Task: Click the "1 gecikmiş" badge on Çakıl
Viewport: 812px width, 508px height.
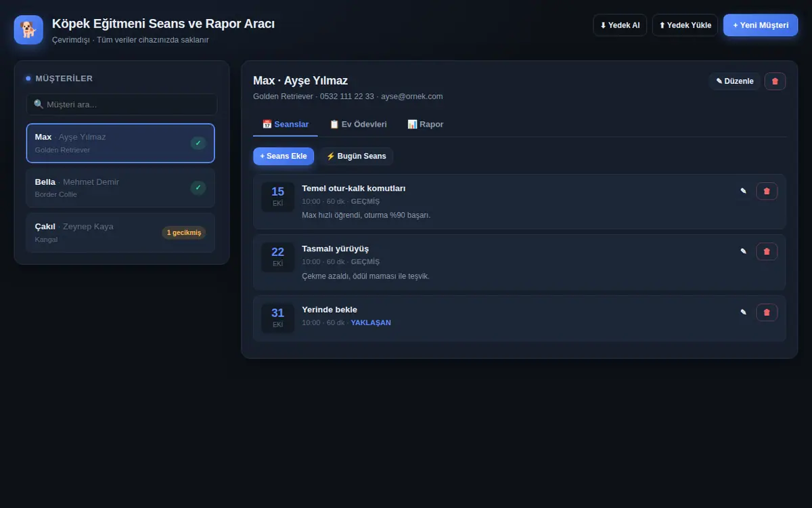Action: (x=183, y=232)
